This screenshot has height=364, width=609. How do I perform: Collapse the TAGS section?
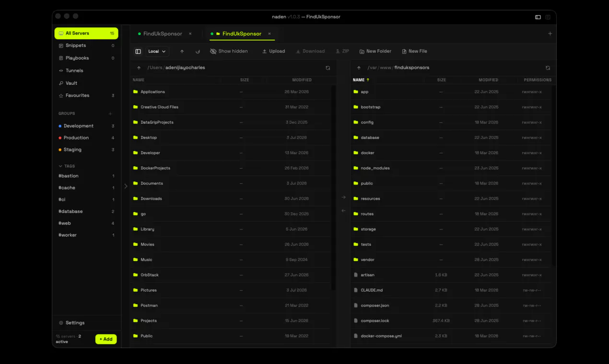(x=67, y=166)
